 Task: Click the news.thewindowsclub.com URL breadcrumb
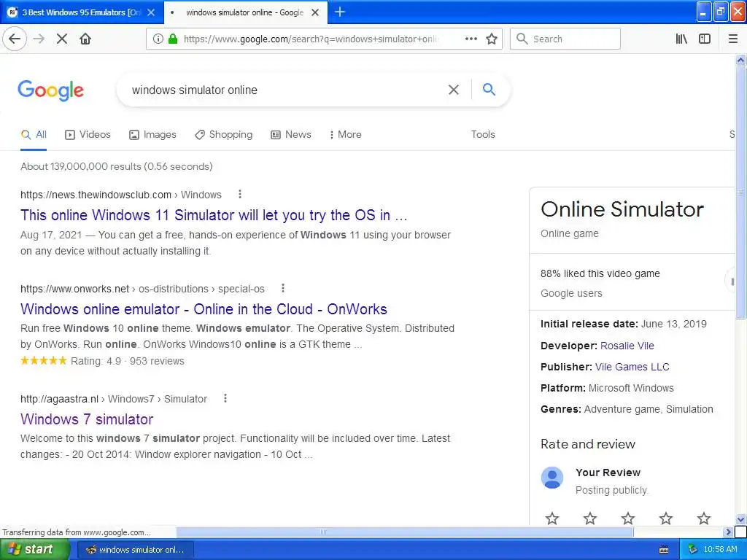coord(121,195)
